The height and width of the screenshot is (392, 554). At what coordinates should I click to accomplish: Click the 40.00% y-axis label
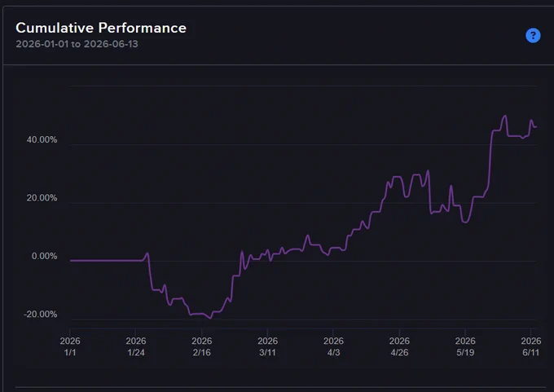pos(42,139)
